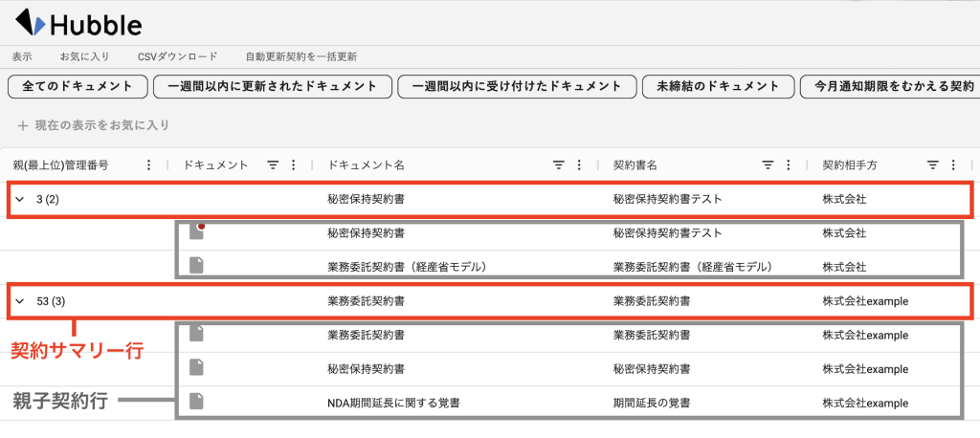
Task: Open filter for ドキュメント名 column
Action: pos(559,165)
